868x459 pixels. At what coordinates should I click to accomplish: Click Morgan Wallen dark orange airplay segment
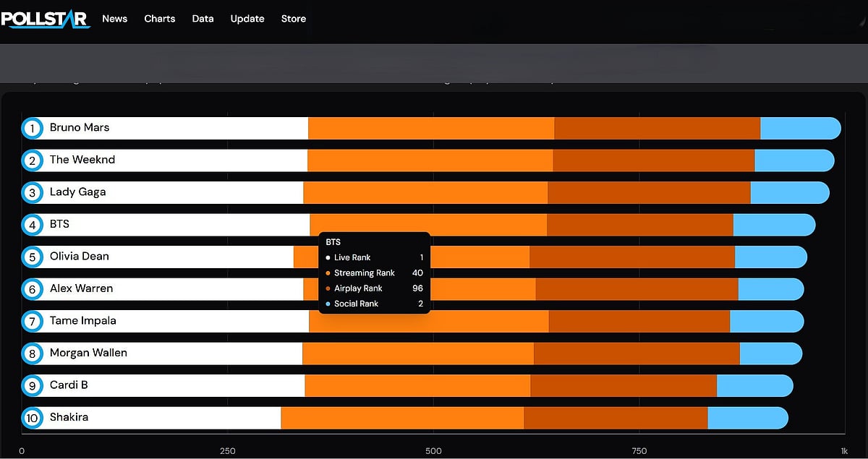[637, 353]
